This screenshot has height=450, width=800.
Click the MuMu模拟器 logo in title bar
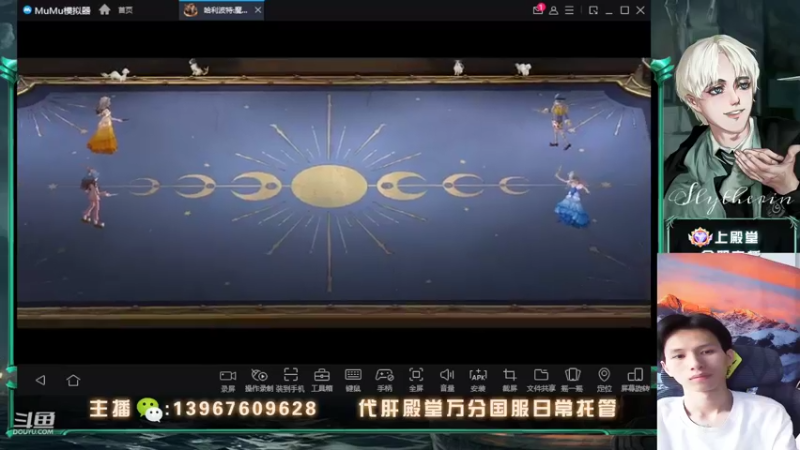coord(57,10)
